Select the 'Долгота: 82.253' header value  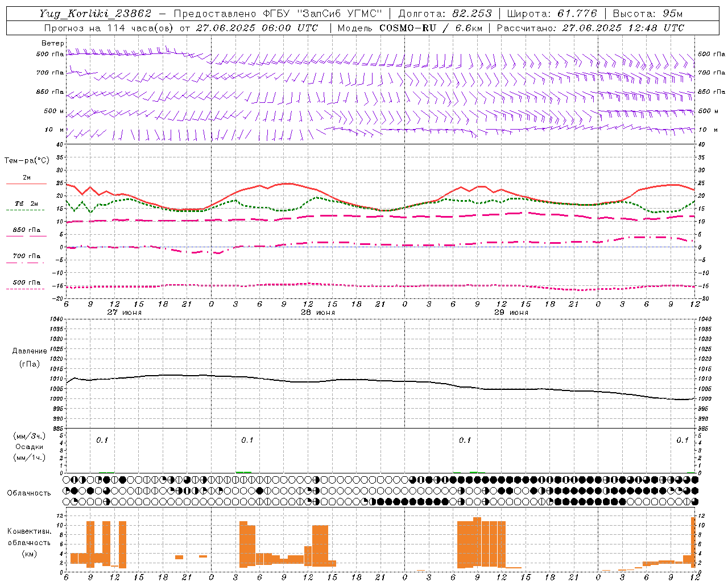(445, 14)
